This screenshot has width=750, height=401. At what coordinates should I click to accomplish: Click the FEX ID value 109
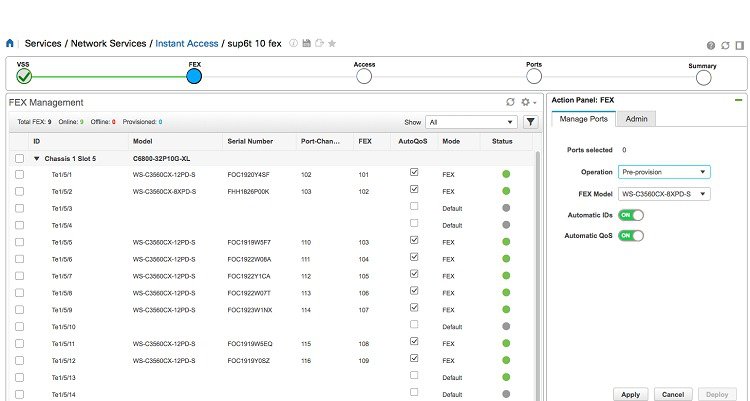click(364, 361)
